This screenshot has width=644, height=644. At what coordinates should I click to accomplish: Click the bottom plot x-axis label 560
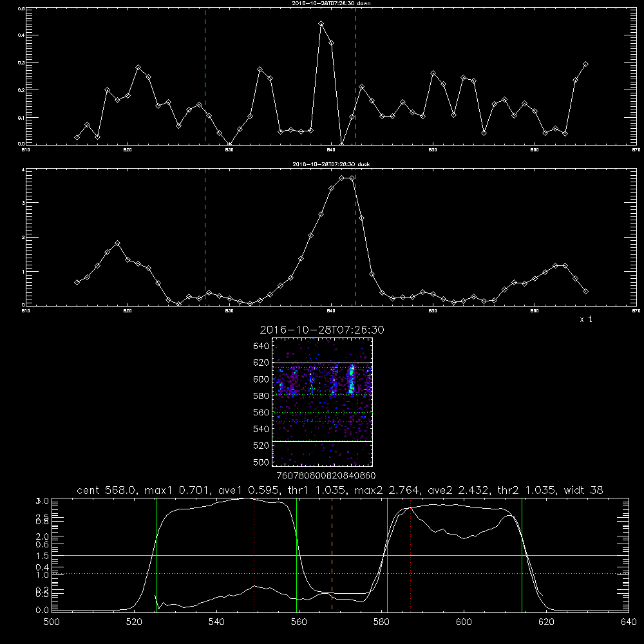pos(299,622)
